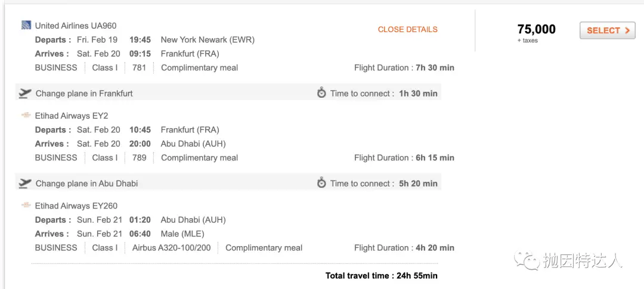Click the Change plane in Frankfurt bar
The width and height of the screenshot is (644, 289).
point(228,93)
